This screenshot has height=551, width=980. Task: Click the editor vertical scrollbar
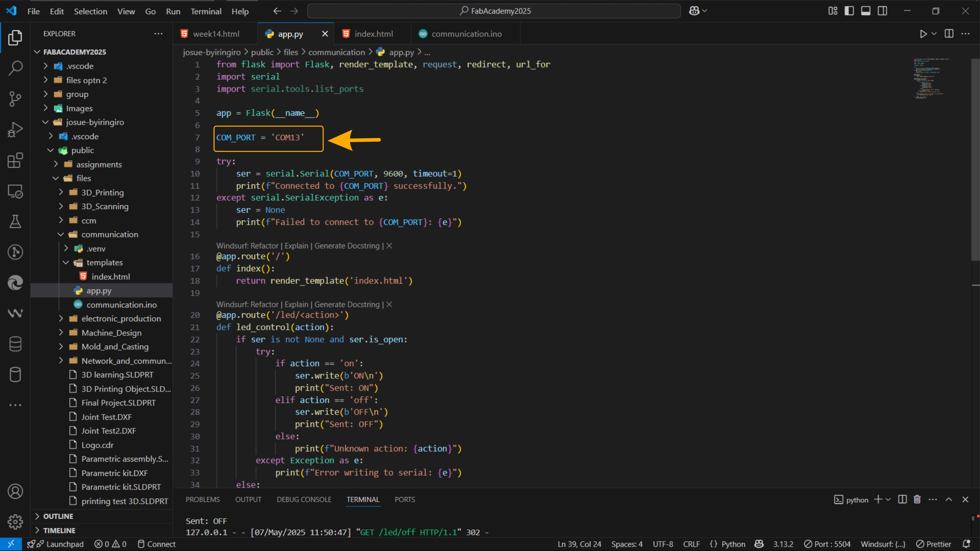tap(975, 160)
